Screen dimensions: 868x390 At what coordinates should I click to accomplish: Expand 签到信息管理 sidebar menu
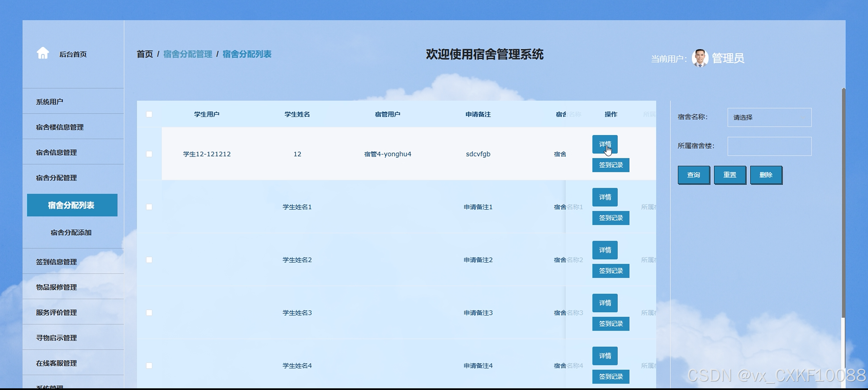coord(56,262)
